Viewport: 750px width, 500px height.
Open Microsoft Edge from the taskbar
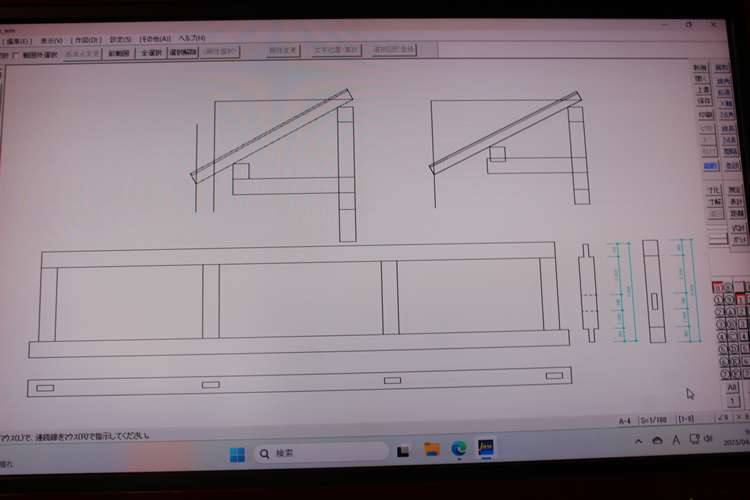459,449
